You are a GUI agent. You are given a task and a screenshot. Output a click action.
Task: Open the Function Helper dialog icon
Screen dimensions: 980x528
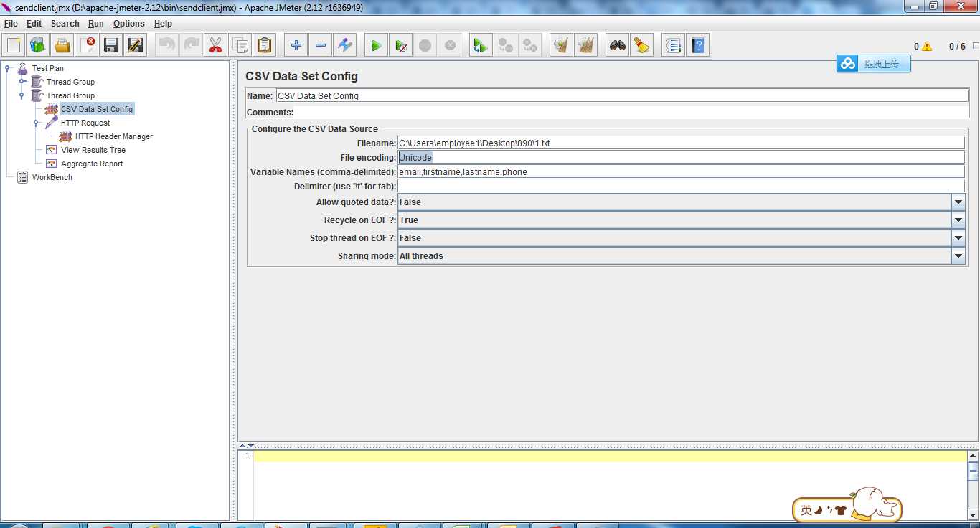pos(672,45)
